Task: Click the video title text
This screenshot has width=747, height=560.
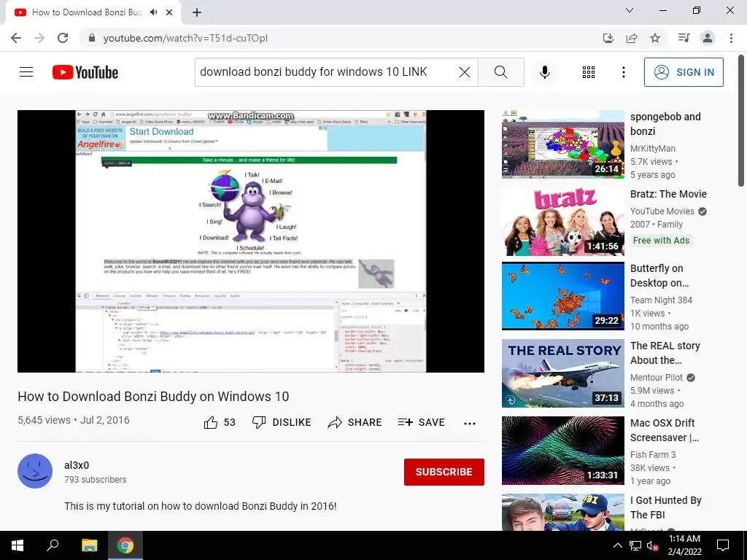Action: pyautogui.click(x=153, y=397)
